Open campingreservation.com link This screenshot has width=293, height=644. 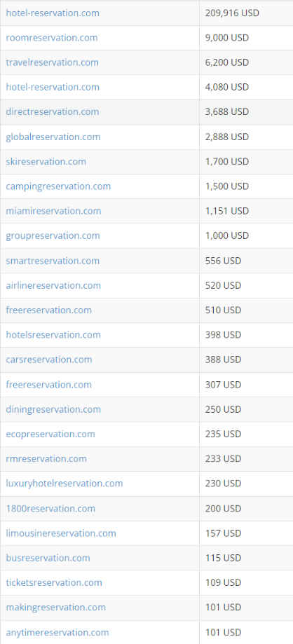coord(58,186)
